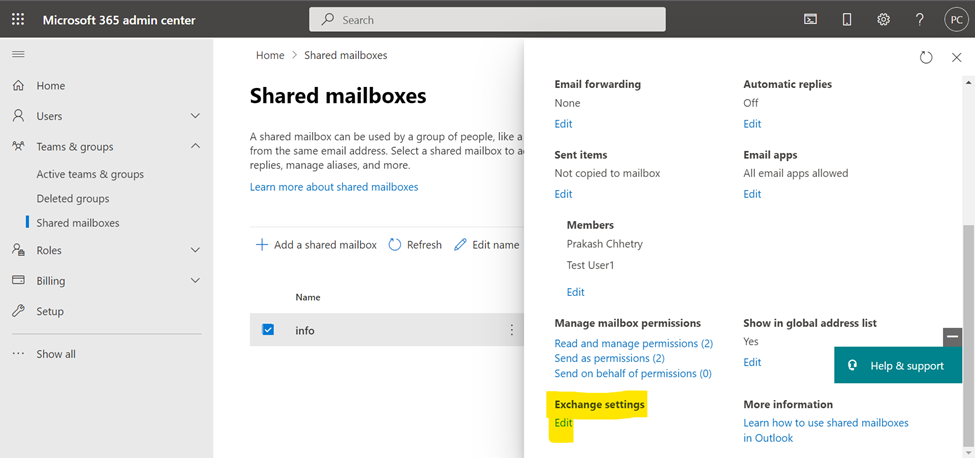
Task: Expand the Users menu chevron
Action: click(x=195, y=116)
